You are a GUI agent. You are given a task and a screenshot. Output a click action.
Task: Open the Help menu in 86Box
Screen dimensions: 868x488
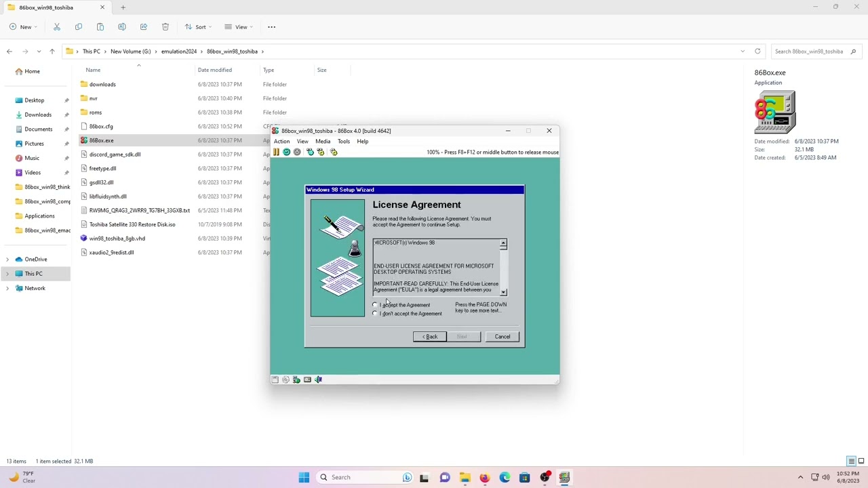click(x=363, y=142)
